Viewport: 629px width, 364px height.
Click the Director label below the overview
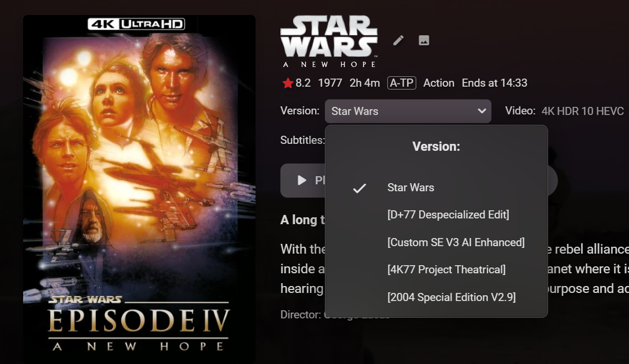pos(301,315)
